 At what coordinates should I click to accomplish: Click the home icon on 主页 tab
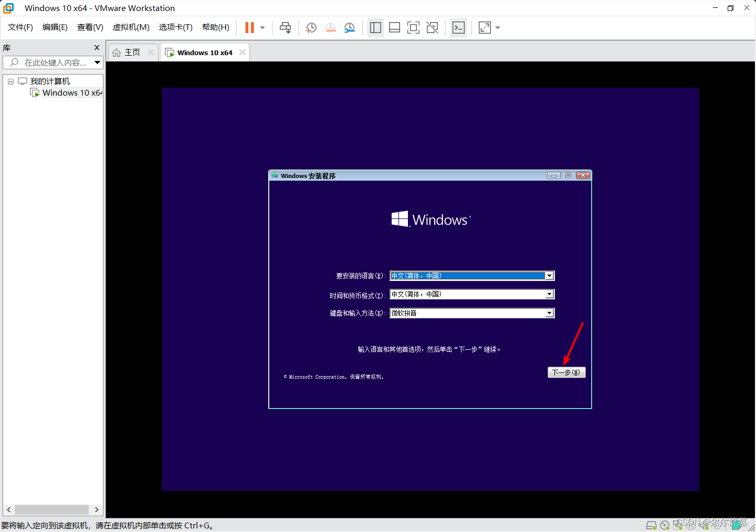(x=117, y=53)
